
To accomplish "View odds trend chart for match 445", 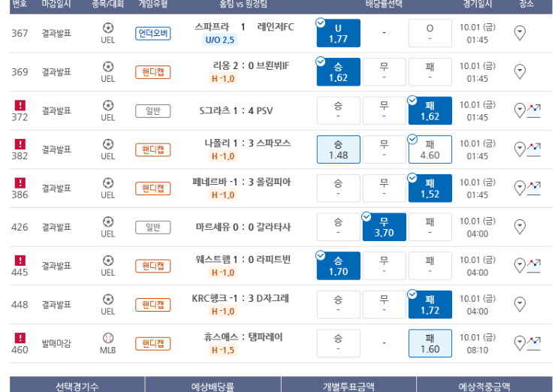I will coord(534,266).
